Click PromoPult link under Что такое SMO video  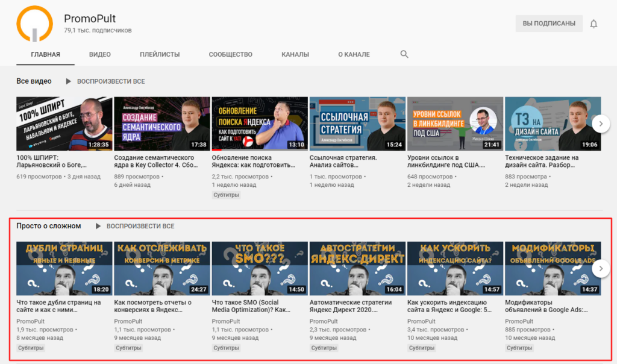(x=226, y=321)
